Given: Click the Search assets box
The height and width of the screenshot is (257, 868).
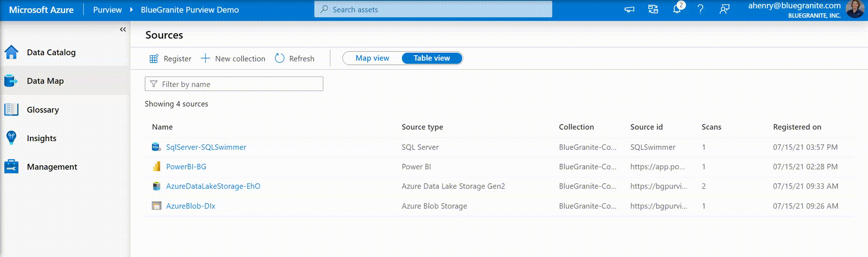Looking at the screenshot, I should tap(433, 9).
